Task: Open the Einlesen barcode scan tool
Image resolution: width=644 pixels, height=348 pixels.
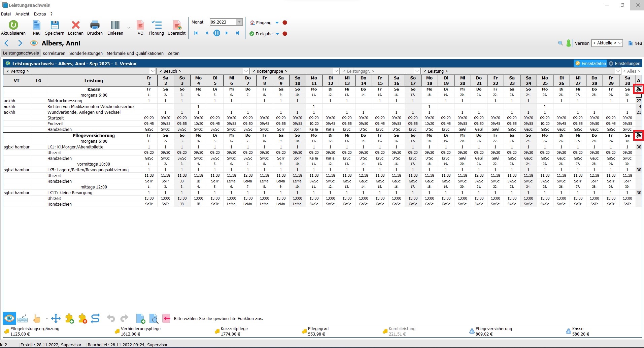Action: (x=115, y=25)
